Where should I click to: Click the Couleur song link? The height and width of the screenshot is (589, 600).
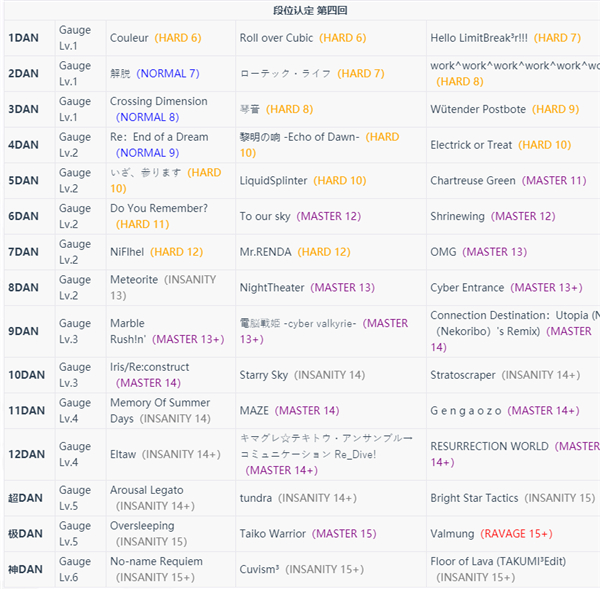[129, 38]
